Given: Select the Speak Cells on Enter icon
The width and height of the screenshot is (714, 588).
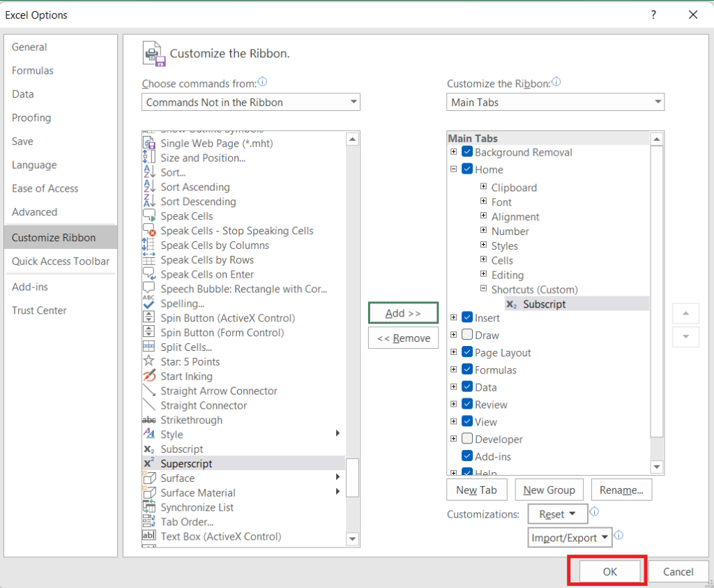Looking at the screenshot, I should (149, 274).
